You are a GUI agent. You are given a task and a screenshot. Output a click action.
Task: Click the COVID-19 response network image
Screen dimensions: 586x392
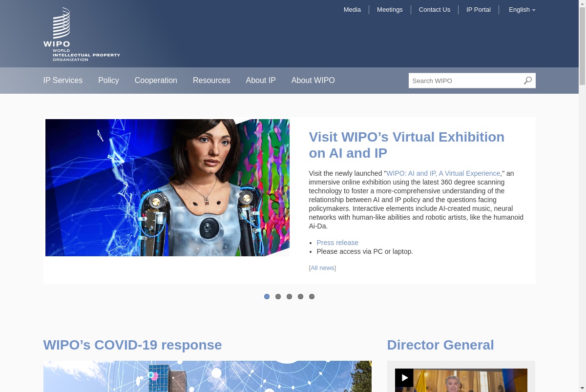[x=208, y=376]
